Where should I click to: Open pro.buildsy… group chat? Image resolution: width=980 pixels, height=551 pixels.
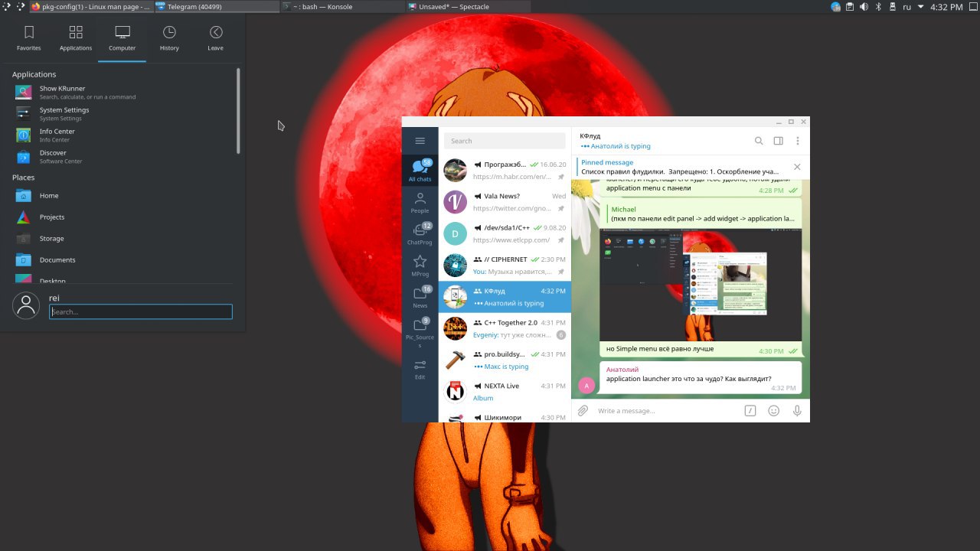click(505, 360)
